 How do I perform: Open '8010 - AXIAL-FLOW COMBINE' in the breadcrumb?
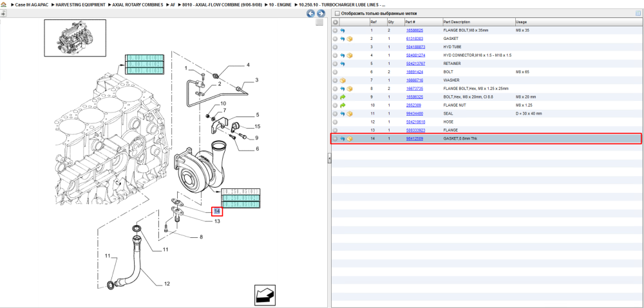click(221, 5)
